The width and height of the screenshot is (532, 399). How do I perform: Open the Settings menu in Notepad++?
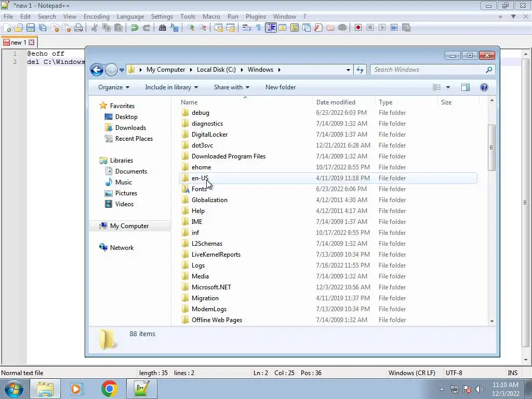coord(162,16)
